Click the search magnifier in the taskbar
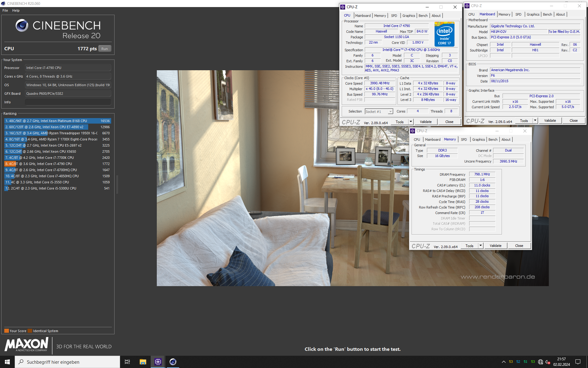This screenshot has width=588, height=368. tap(21, 362)
